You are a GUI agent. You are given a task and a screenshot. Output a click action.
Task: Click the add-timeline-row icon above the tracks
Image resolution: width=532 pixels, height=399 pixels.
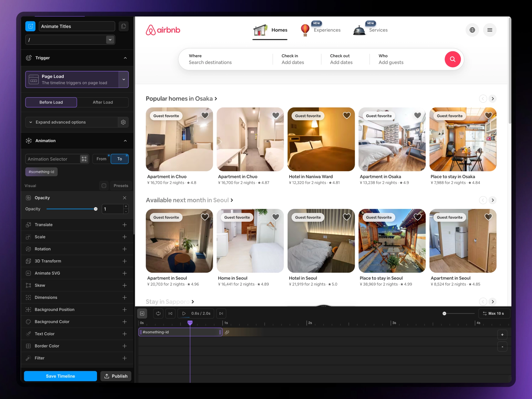[142, 313]
